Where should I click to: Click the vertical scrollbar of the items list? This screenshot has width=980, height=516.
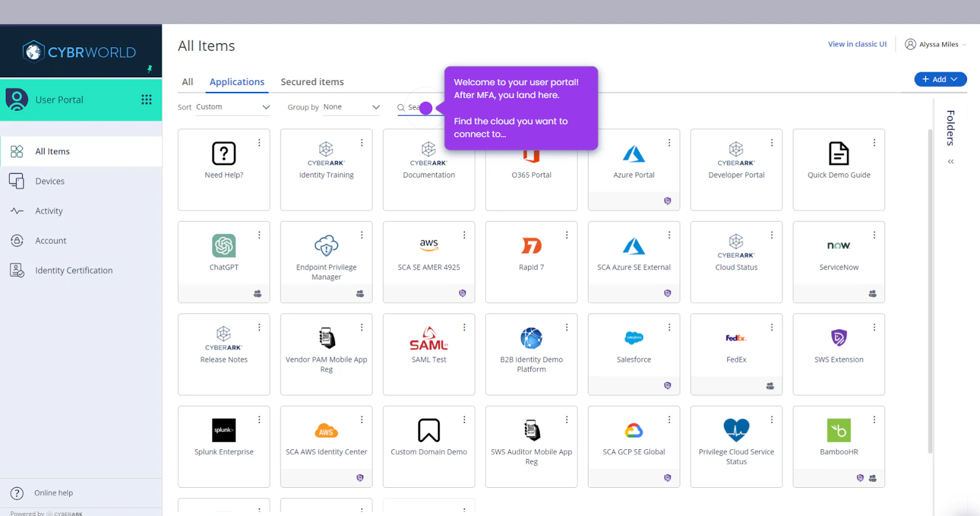pyautogui.click(x=930, y=291)
